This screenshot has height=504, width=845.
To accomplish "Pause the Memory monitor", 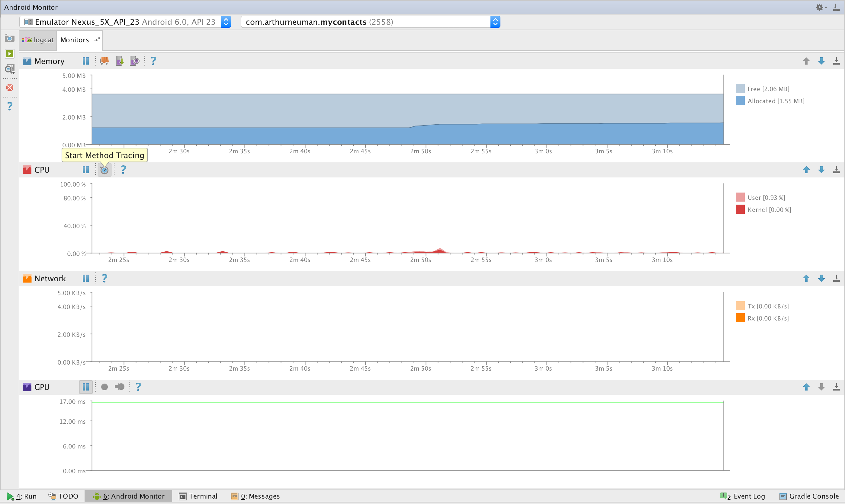I will coord(86,61).
